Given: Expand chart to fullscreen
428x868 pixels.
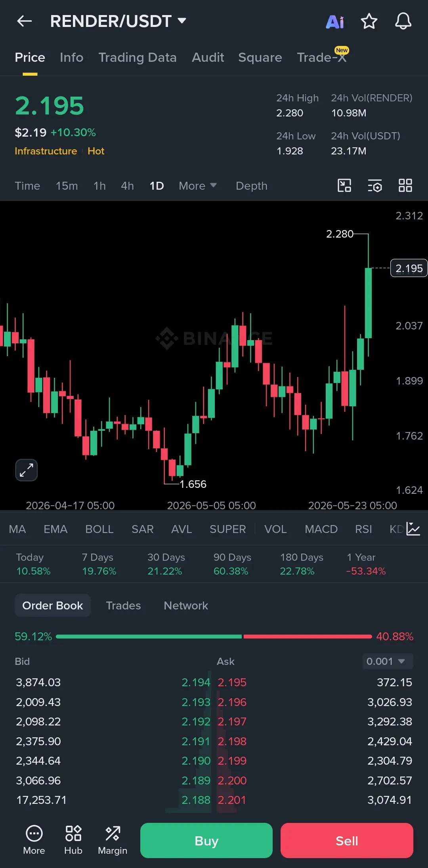Looking at the screenshot, I should coord(26,470).
